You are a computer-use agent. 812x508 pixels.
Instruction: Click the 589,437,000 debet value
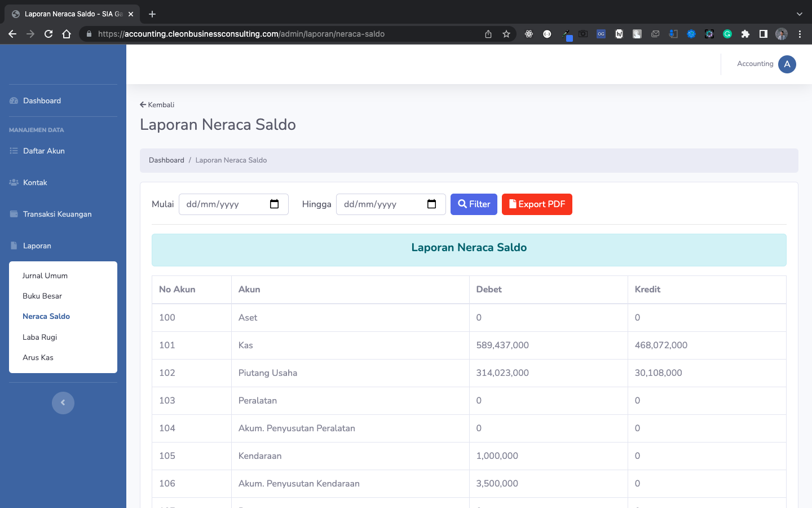click(x=502, y=345)
